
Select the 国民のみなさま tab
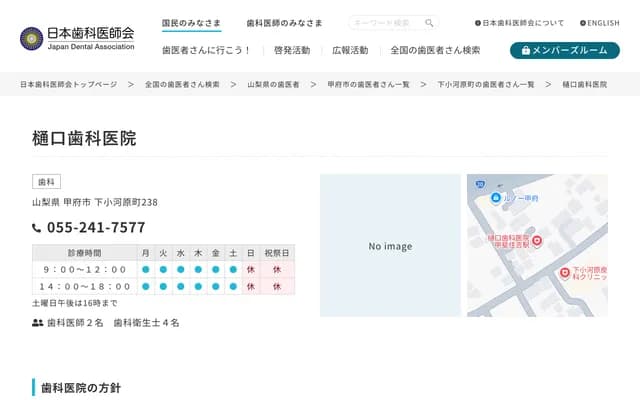click(x=192, y=23)
